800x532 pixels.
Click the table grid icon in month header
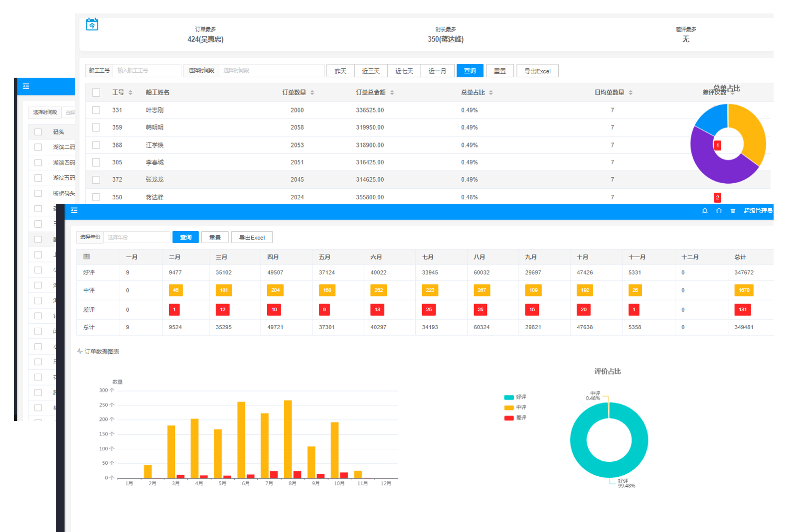click(x=87, y=257)
